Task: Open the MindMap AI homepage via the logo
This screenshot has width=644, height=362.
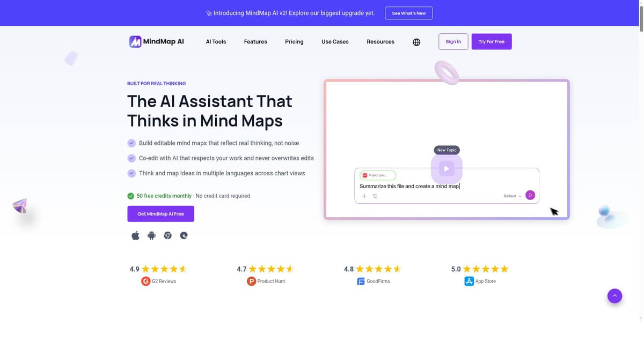Action: coord(156,41)
